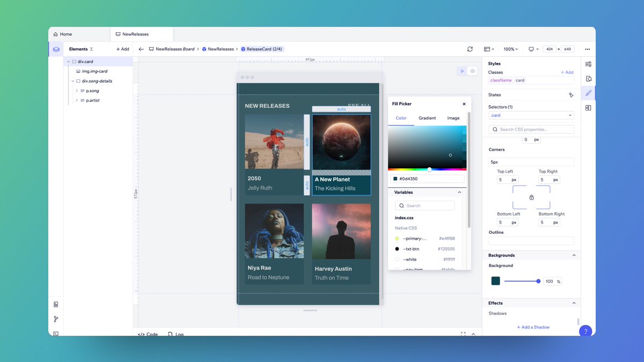
Task: Click the refresh sync icon in toolbar
Action: pos(470,49)
